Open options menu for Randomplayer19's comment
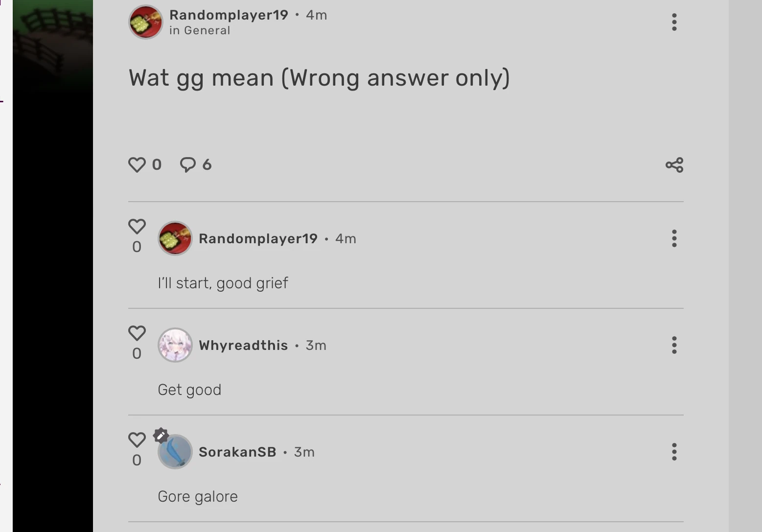 point(674,238)
